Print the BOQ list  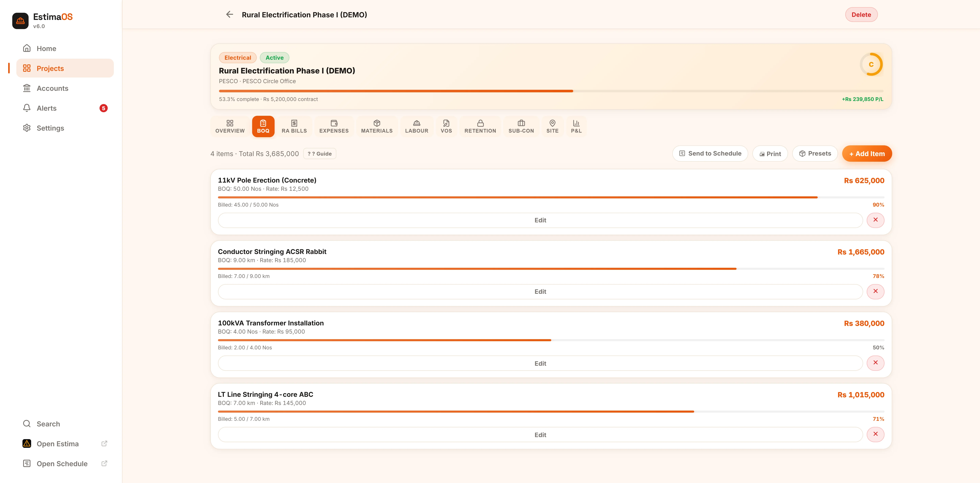770,154
